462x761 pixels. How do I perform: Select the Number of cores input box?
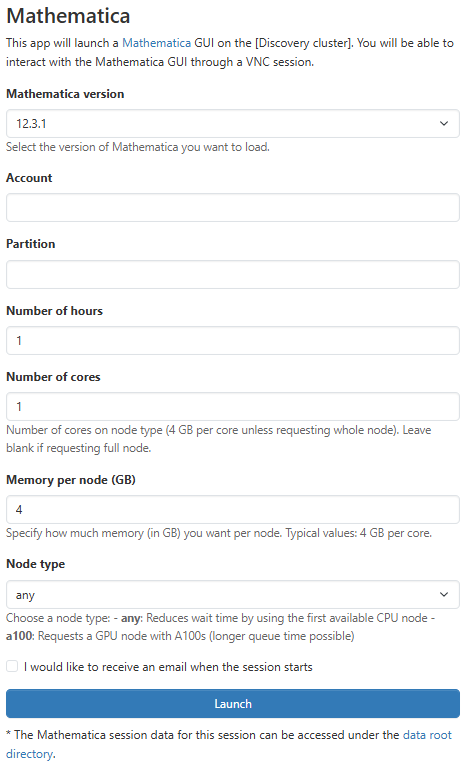[x=232, y=406]
